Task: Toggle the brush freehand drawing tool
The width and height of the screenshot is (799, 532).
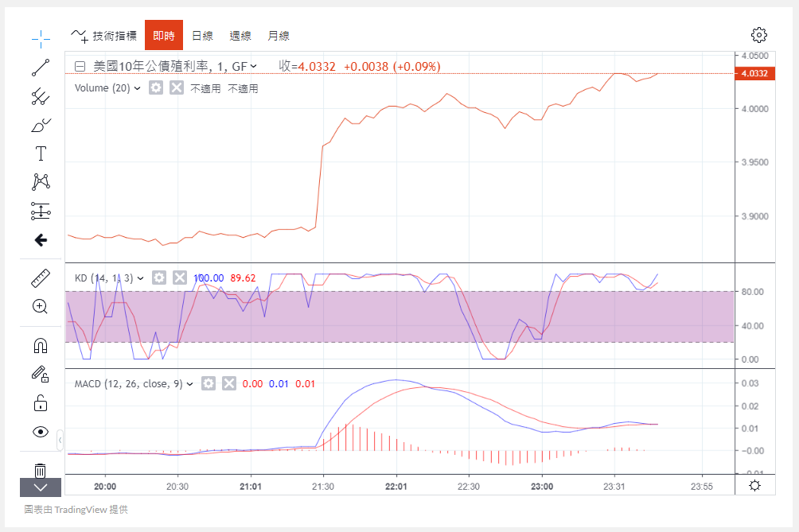Action: 41,124
